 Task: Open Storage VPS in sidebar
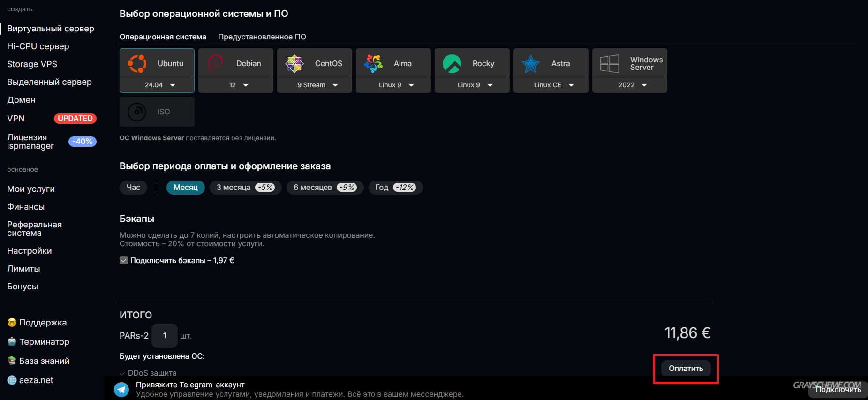point(32,64)
